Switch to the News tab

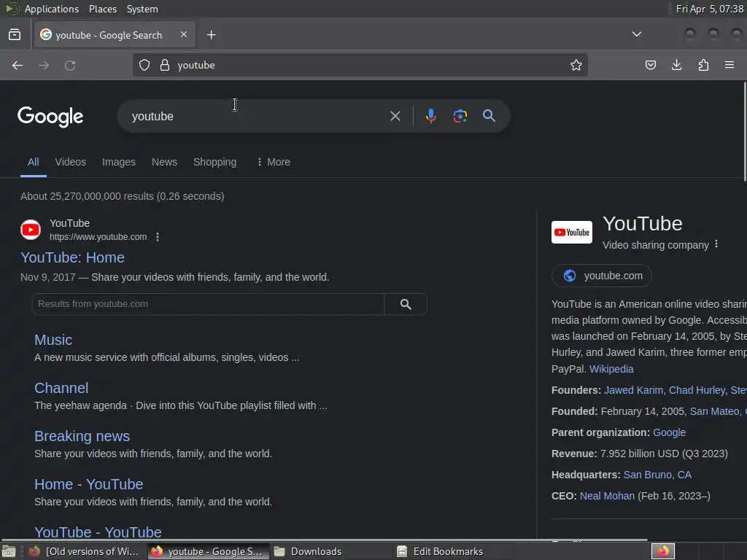[164, 162]
